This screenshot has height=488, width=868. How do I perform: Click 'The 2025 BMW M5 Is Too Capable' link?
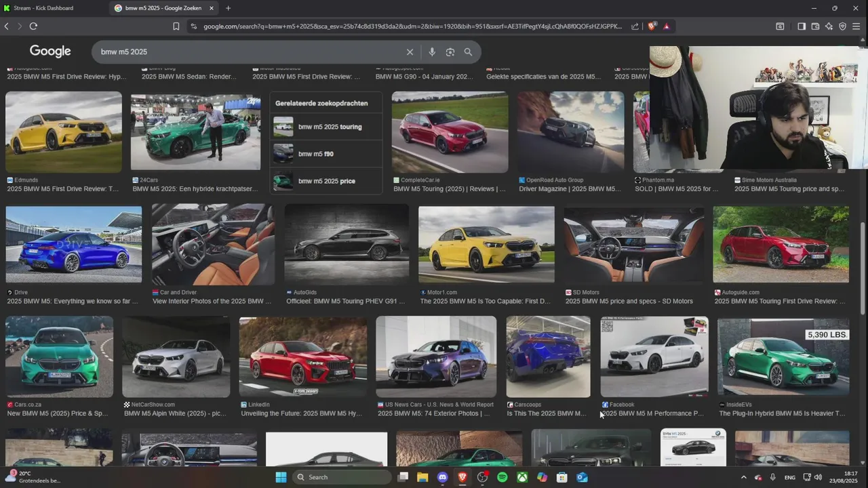click(x=486, y=301)
